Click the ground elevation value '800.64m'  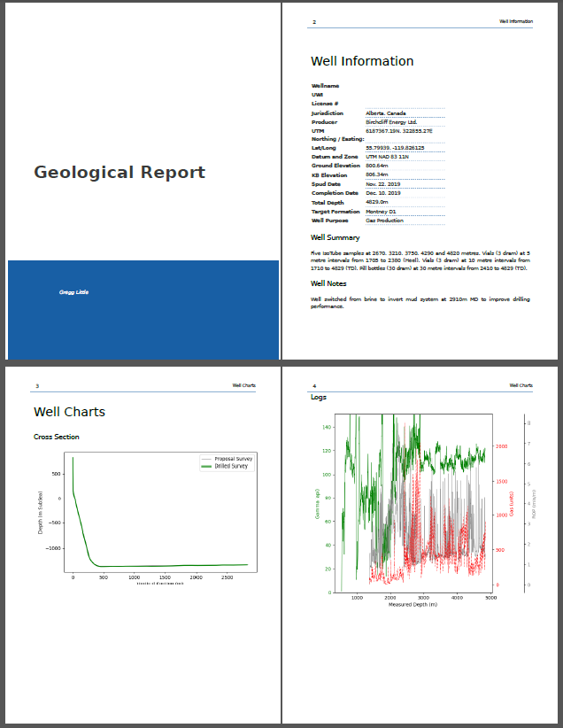[377, 166]
